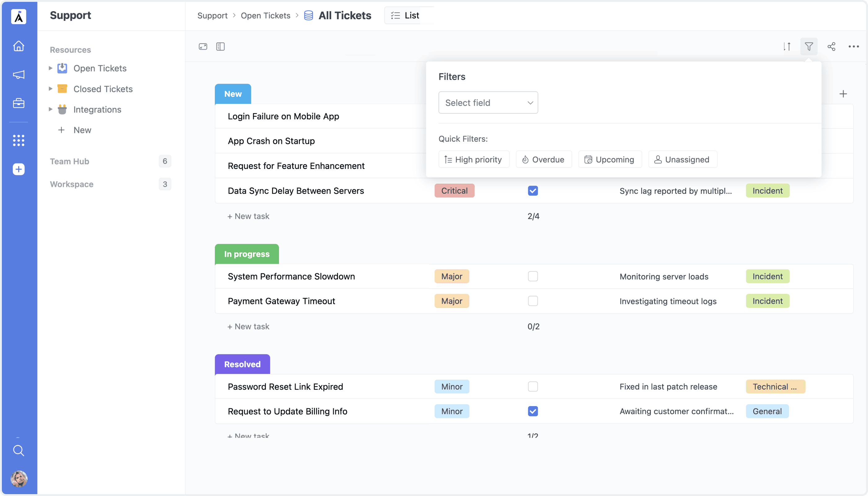
Task: Click the home icon in left sidebar
Action: tap(19, 46)
